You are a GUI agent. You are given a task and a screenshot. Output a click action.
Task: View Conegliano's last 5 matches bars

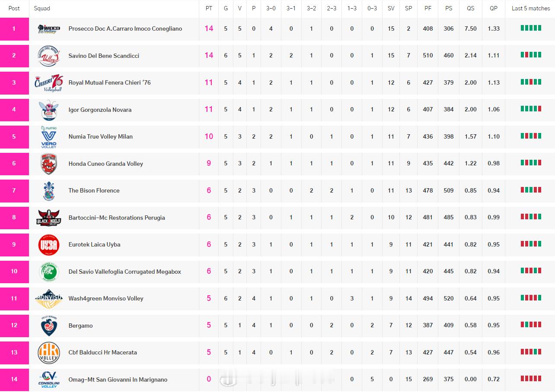pyautogui.click(x=531, y=28)
